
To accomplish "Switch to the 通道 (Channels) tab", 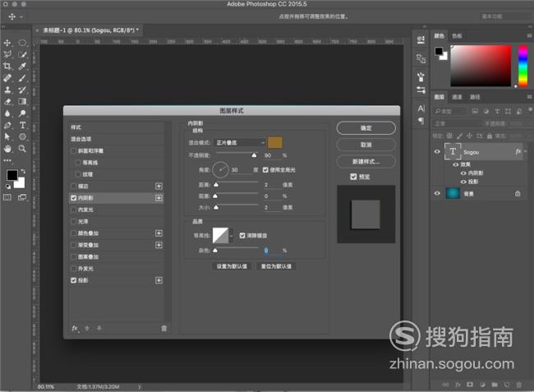I will tap(457, 97).
